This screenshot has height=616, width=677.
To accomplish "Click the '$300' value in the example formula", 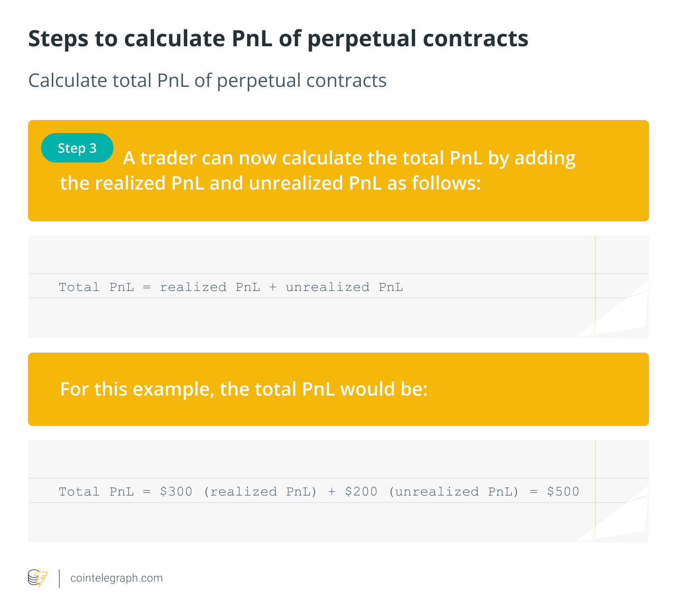I will pos(176,491).
